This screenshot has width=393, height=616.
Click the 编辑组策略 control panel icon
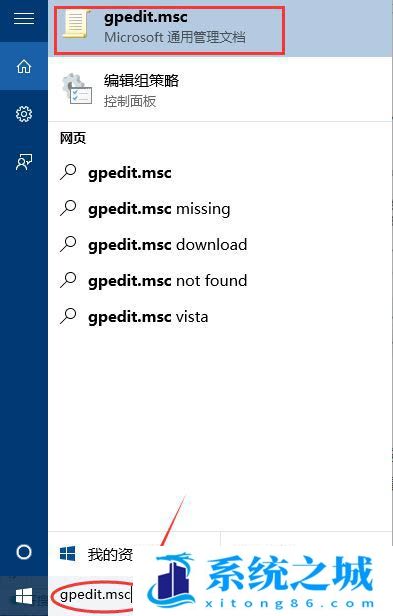click(x=77, y=90)
